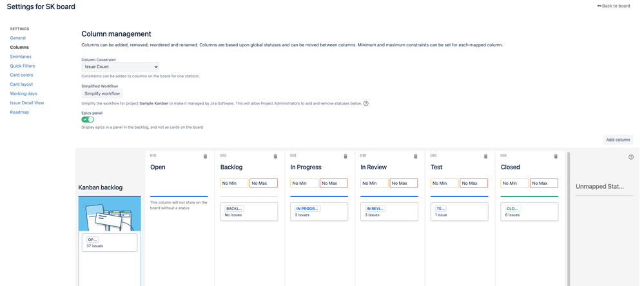Set No Max field for In Review column
Image resolution: width=644 pixels, height=286 pixels.
(x=404, y=183)
